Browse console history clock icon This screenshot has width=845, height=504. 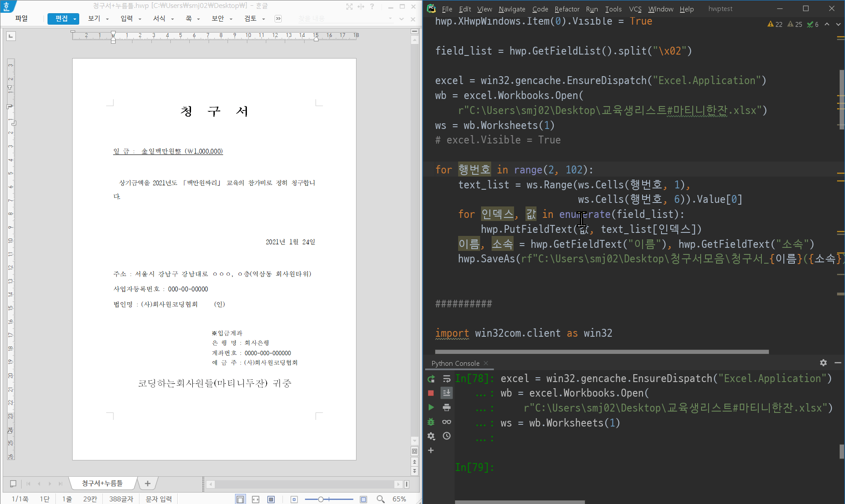point(447,436)
